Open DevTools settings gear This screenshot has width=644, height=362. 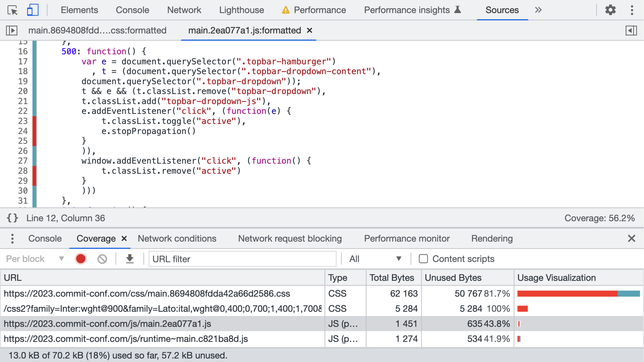click(x=610, y=10)
